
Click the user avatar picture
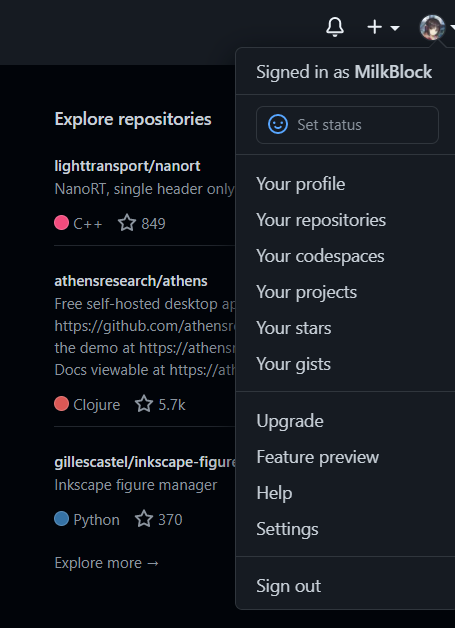click(432, 27)
